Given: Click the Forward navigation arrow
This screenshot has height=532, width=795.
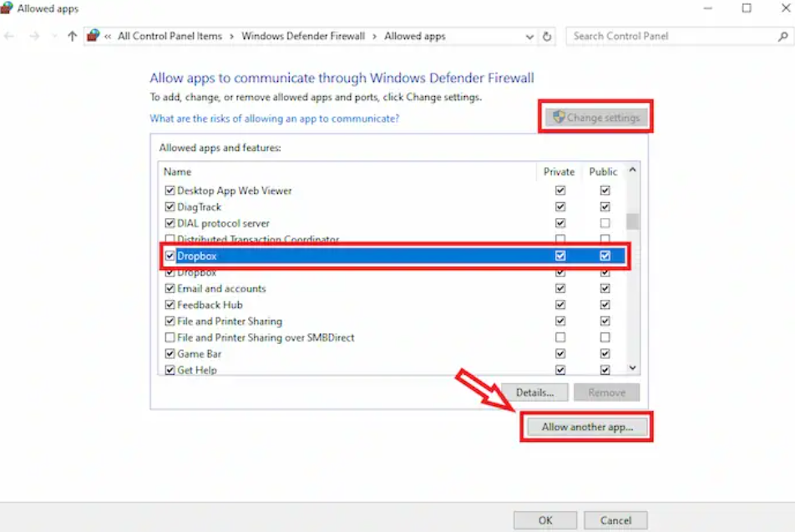Looking at the screenshot, I should click(34, 36).
